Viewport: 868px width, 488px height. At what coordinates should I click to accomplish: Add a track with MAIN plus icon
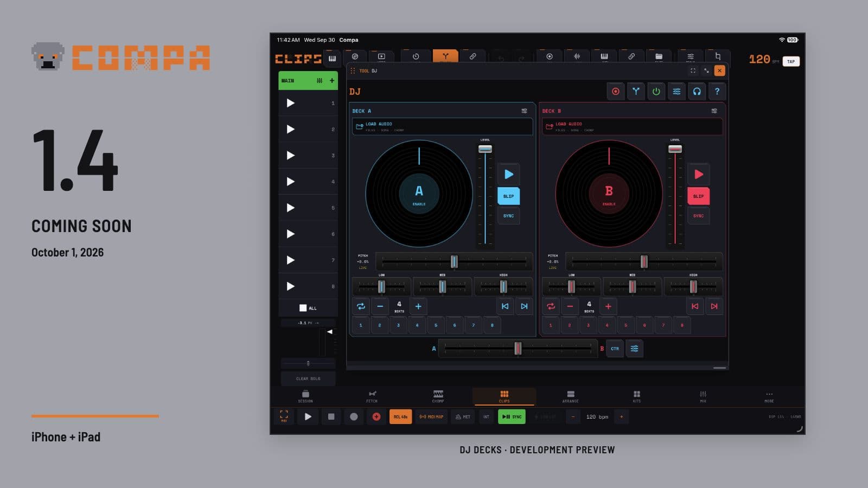[332, 80]
